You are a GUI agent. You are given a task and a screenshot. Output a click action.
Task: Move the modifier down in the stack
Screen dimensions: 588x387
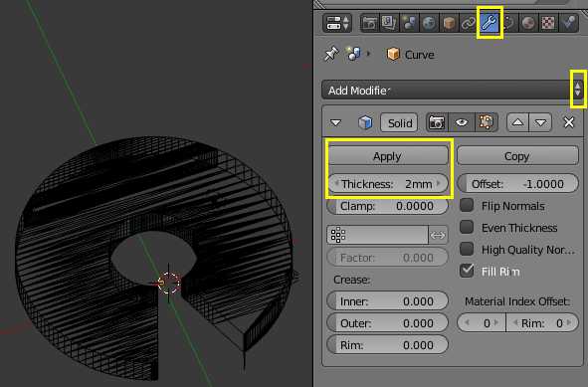click(x=540, y=122)
